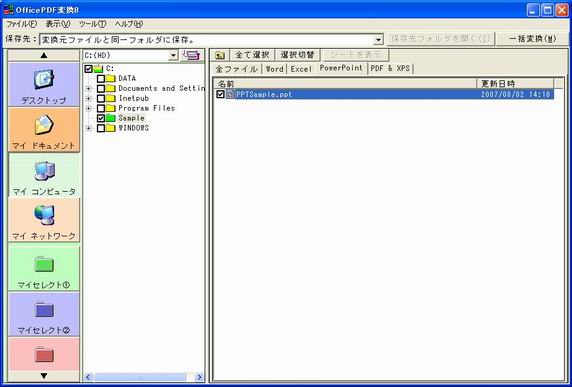Check the Documents and Settings folder checkbox

click(x=101, y=88)
